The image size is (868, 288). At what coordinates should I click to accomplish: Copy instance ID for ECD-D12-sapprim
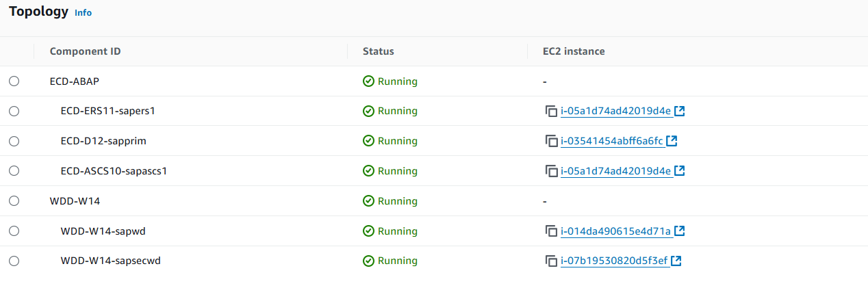pos(552,141)
